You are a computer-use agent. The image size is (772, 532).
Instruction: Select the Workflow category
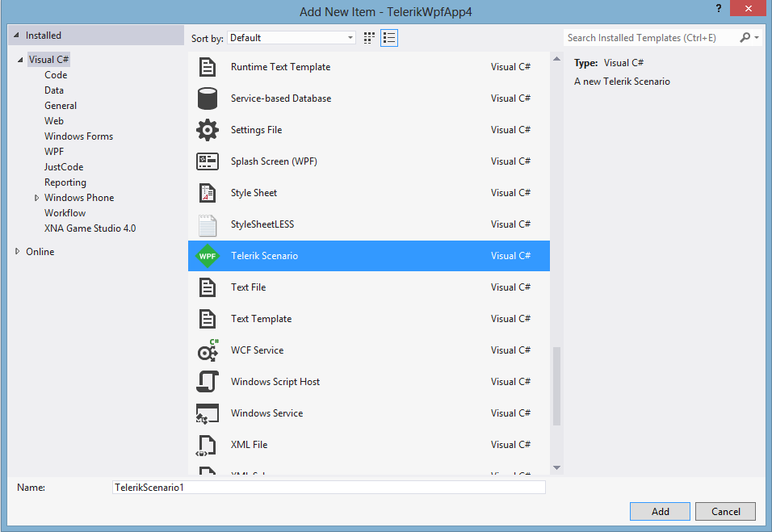pyautogui.click(x=65, y=212)
